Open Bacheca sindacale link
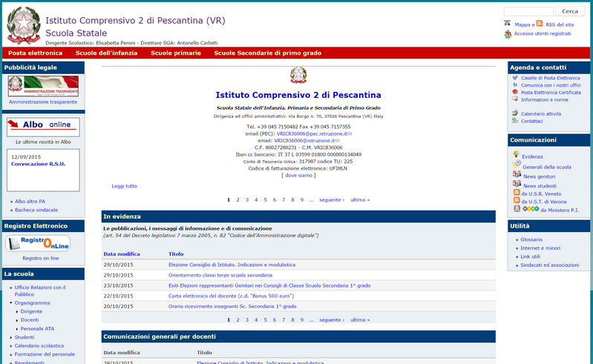Viewport: 593px width, 364px height. pyautogui.click(x=36, y=210)
